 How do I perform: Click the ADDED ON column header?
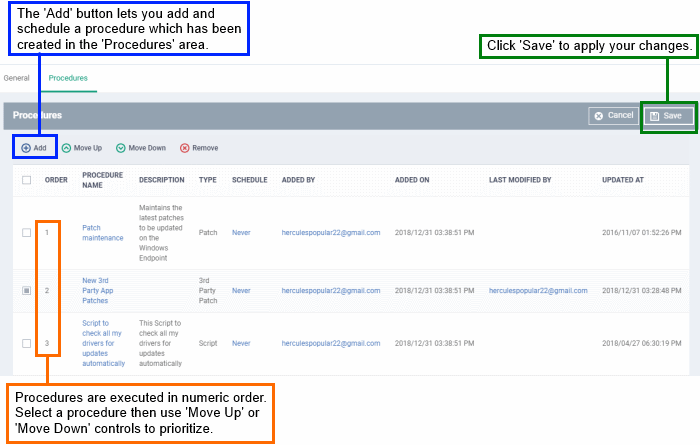(412, 180)
